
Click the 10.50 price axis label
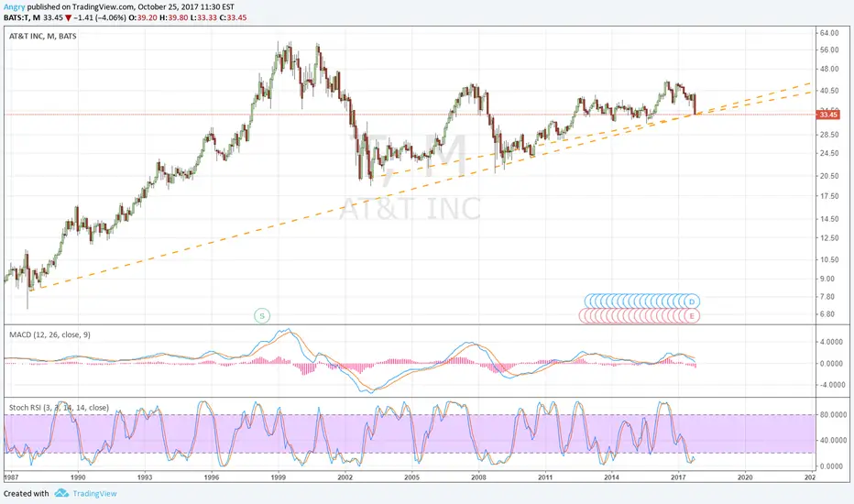coord(829,259)
